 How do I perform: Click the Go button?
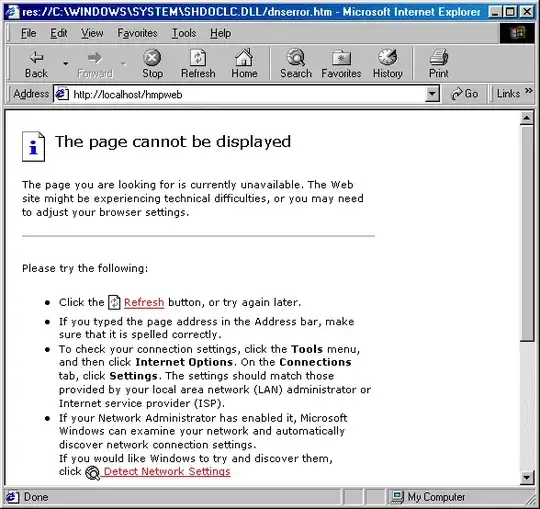point(464,94)
